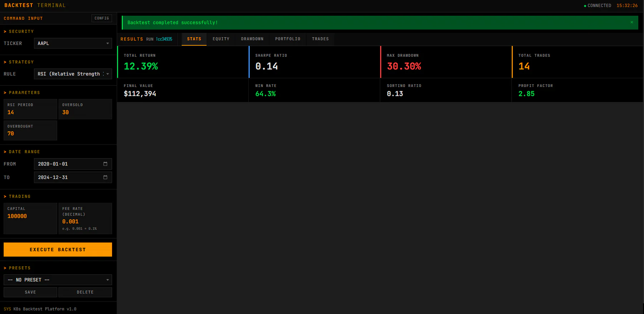Click the clock reading 15:32:26
The image size is (644, 314).
(x=627, y=6)
